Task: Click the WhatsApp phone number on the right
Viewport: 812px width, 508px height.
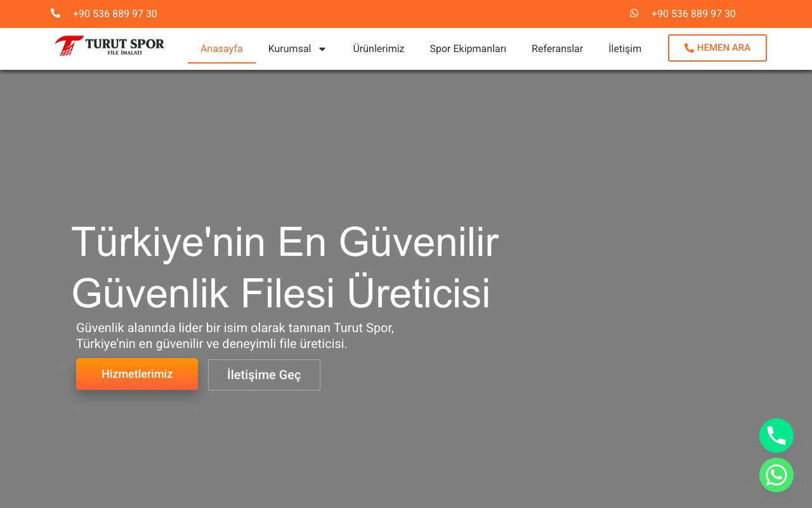Action: click(x=693, y=13)
